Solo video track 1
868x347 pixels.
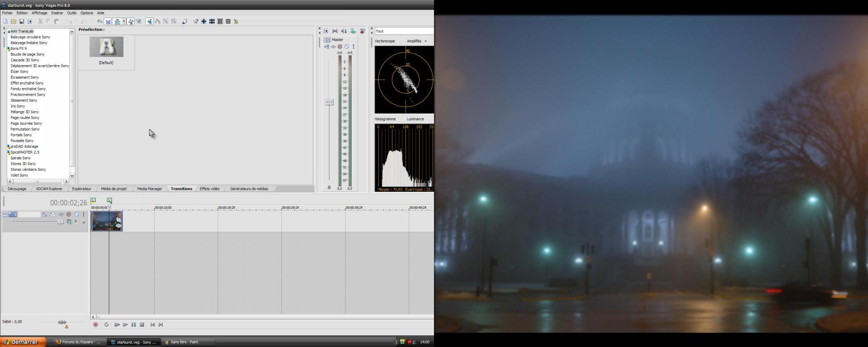point(84,215)
